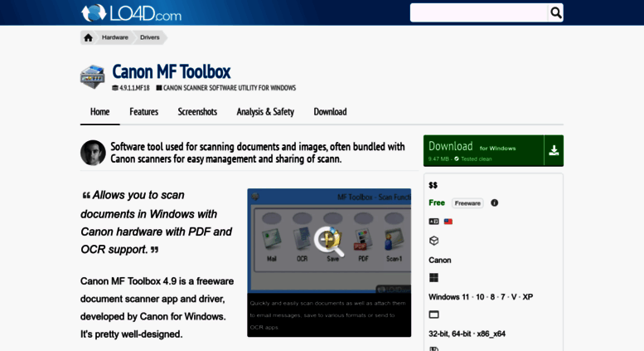Viewport: 644px width, 351px height.
Task: Click the quoted summary about PDF and OCR
Action: pyautogui.click(x=157, y=222)
